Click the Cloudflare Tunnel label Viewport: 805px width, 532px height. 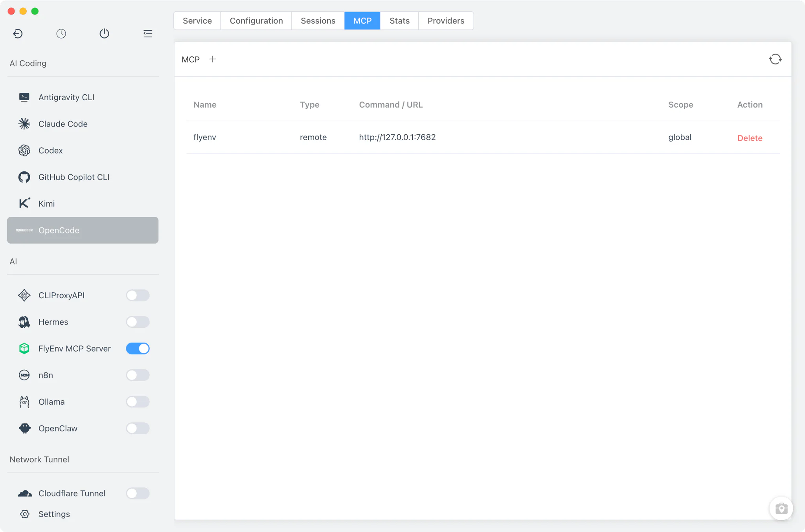pyautogui.click(x=72, y=493)
